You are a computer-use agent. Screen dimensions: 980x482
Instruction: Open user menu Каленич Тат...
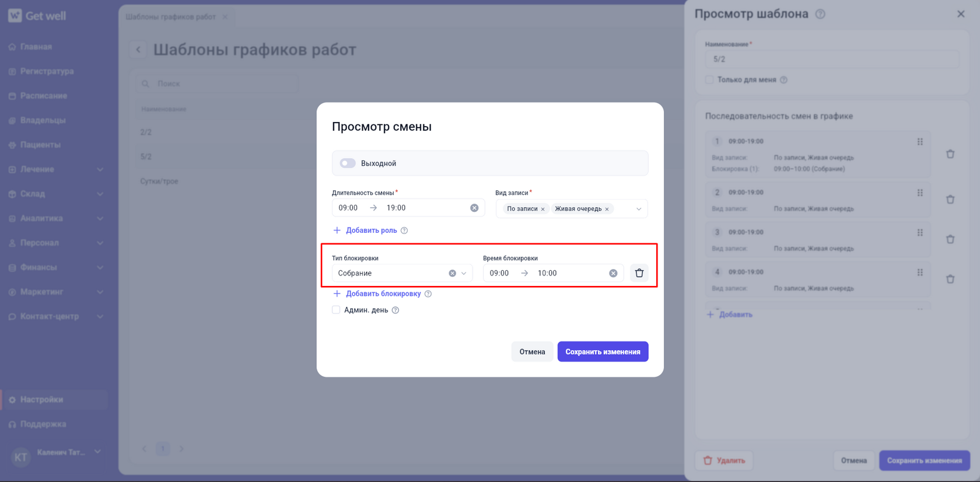click(x=56, y=455)
